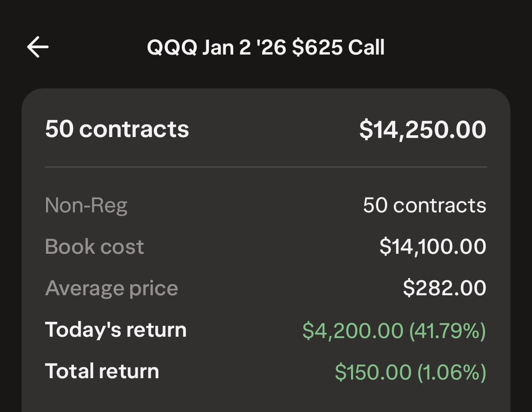Click the $14,250.00 market value
Screen dimensions: 532x412
422,130
